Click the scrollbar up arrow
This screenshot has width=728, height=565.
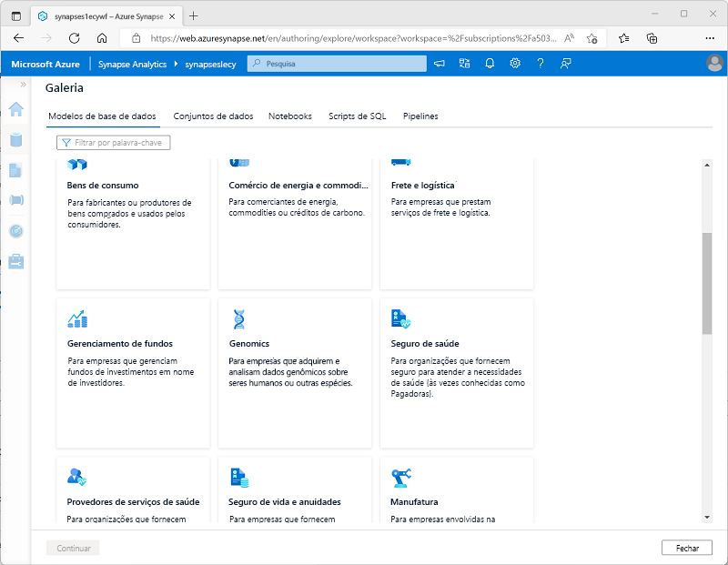707,165
